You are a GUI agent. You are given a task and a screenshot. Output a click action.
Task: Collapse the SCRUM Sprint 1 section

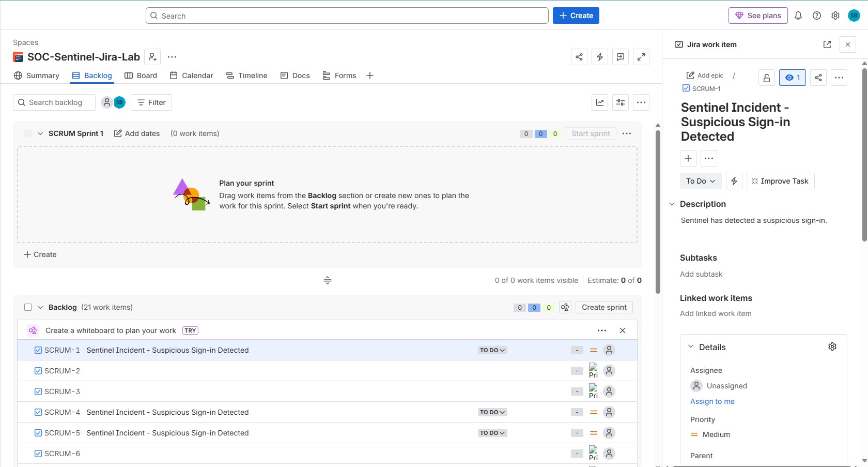(x=40, y=133)
